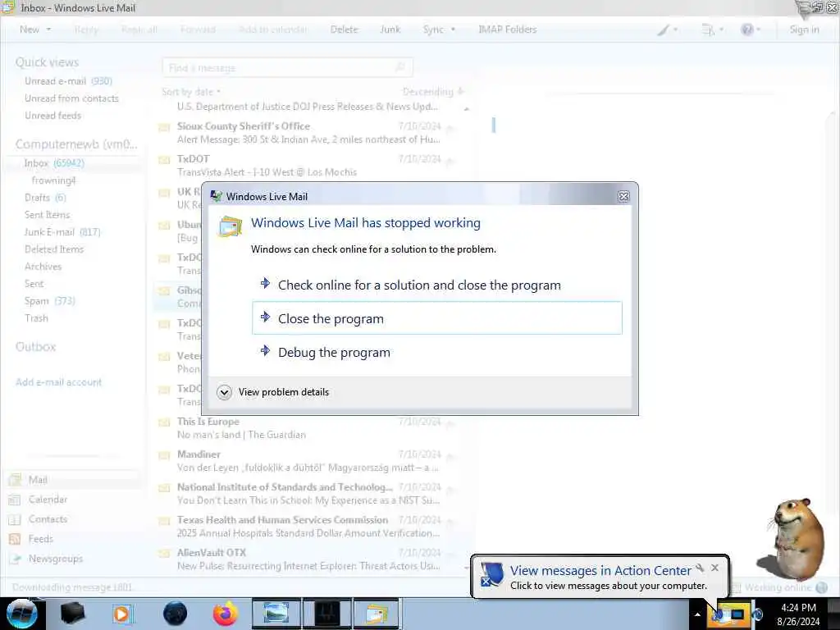Switch to Newsgroups view

(56, 559)
